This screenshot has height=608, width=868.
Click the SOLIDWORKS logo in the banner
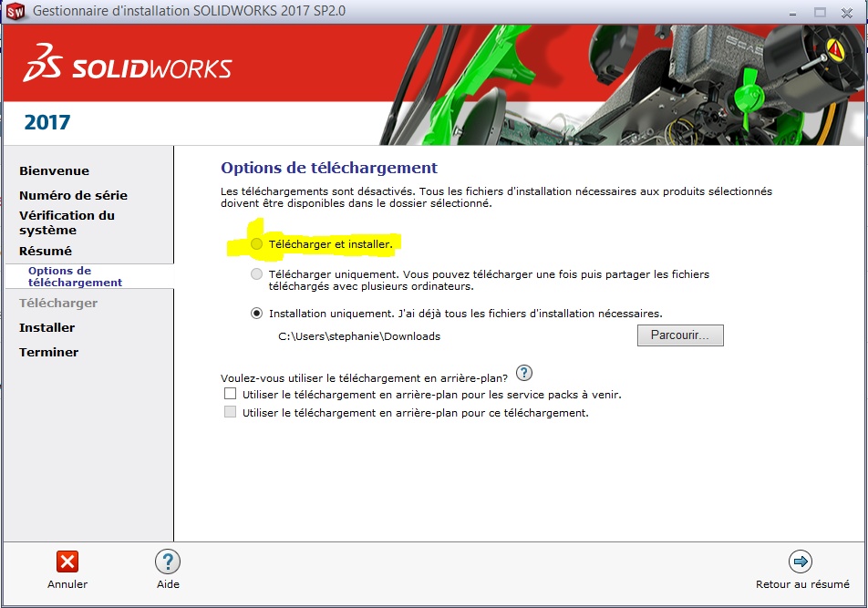pyautogui.click(x=128, y=64)
